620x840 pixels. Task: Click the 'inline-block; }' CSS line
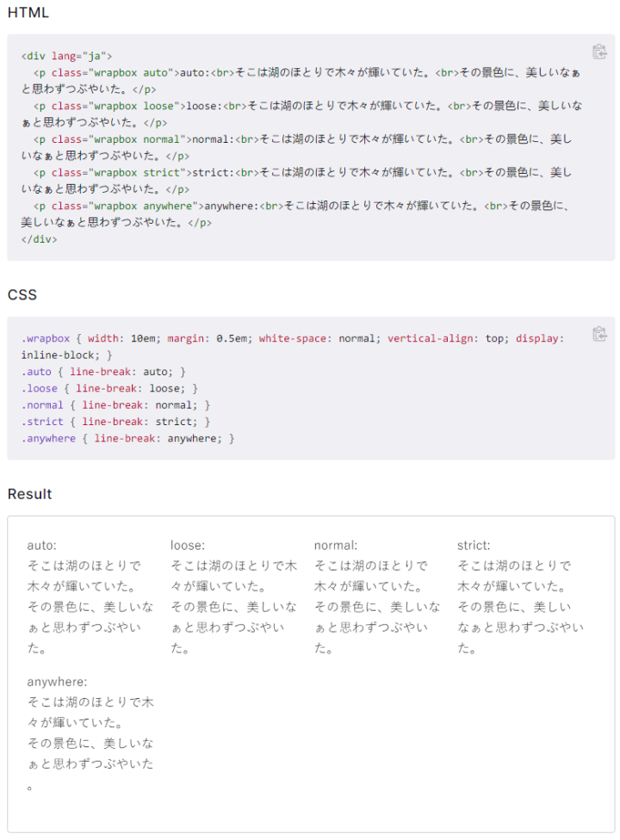tap(66, 355)
